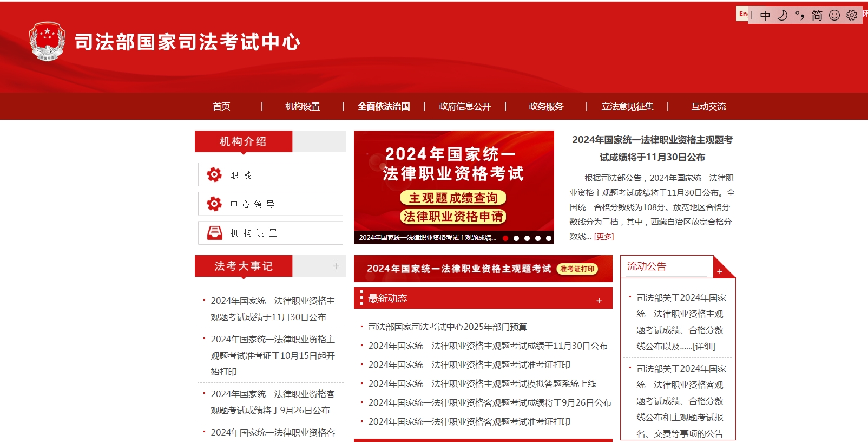The width and height of the screenshot is (868, 442).
Task: Open headline 2024年国家统一法律职业资格主观题考试成绩将于11月30日公布
Action: pyautogui.click(x=652, y=148)
